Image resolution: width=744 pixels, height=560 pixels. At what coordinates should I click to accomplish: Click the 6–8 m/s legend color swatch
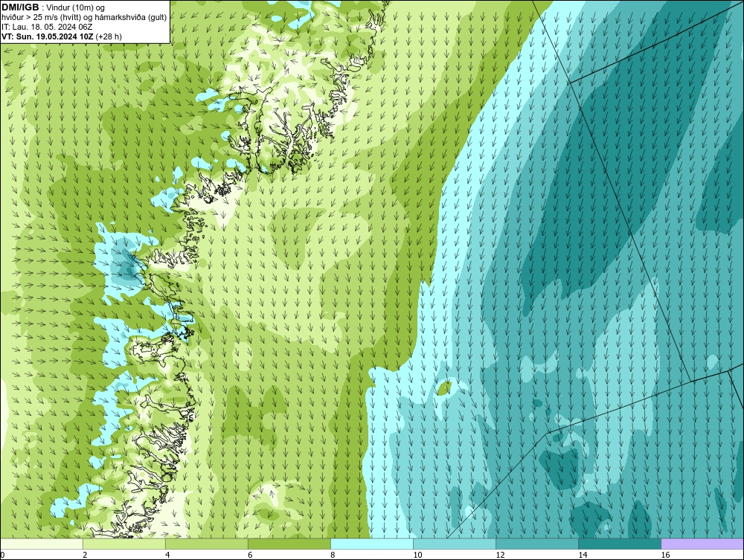[289, 544]
